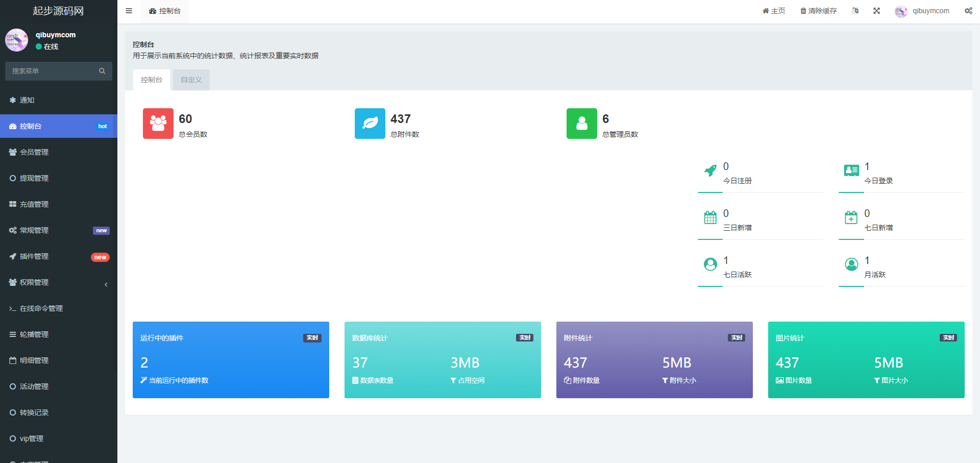
Task: Click the hot badge on 控制台
Action: (x=103, y=126)
